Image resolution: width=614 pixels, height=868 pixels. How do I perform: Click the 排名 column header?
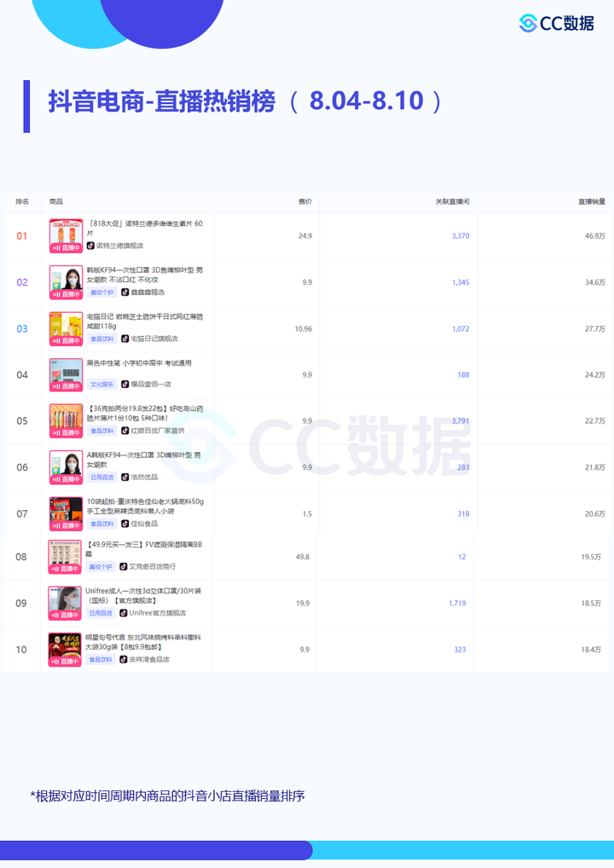coord(22,201)
